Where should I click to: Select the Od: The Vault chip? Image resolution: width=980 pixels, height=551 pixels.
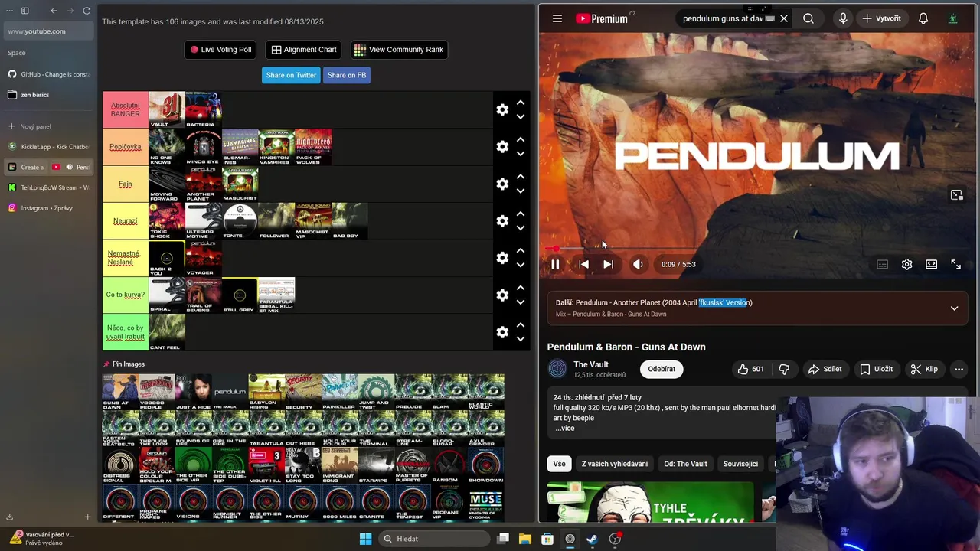[685, 464]
